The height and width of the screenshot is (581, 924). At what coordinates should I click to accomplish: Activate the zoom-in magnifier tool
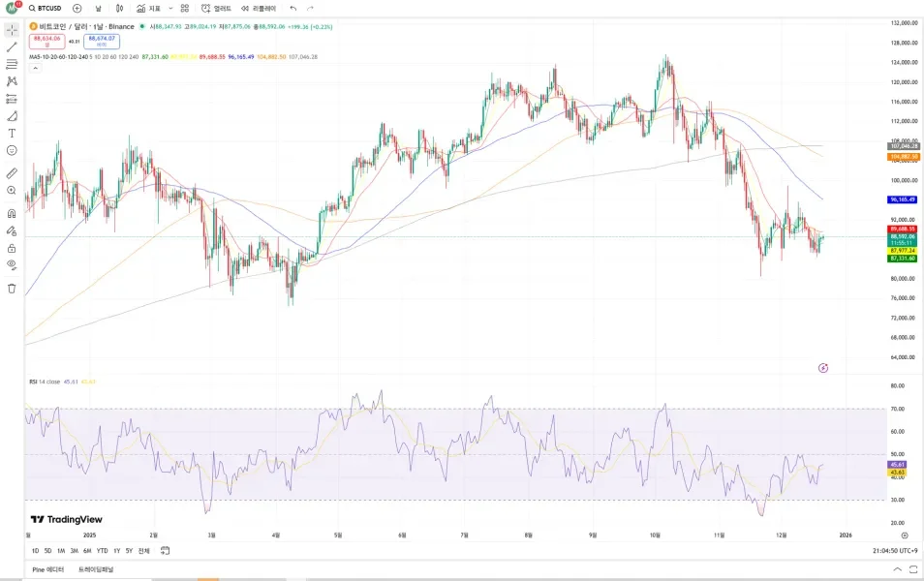click(x=12, y=191)
